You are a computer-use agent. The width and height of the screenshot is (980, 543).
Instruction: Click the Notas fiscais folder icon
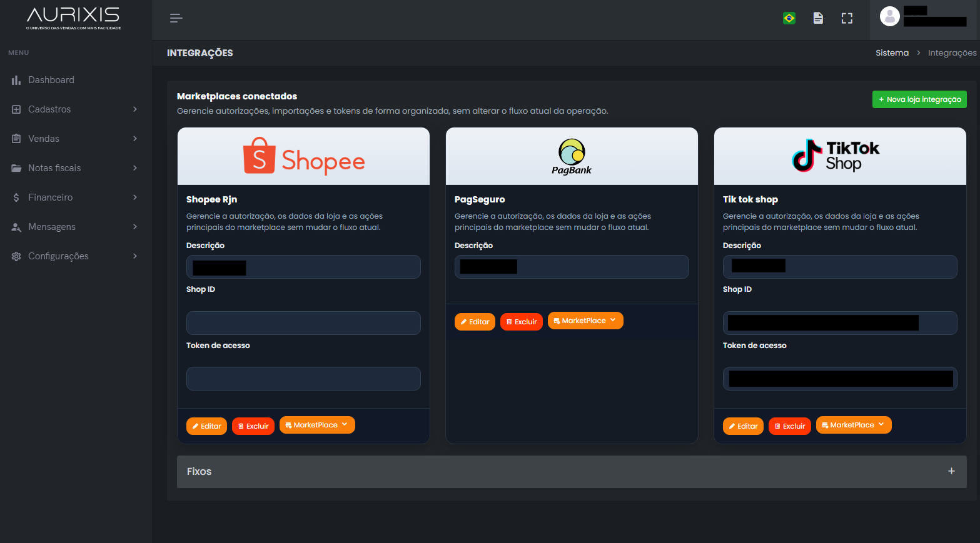[16, 168]
